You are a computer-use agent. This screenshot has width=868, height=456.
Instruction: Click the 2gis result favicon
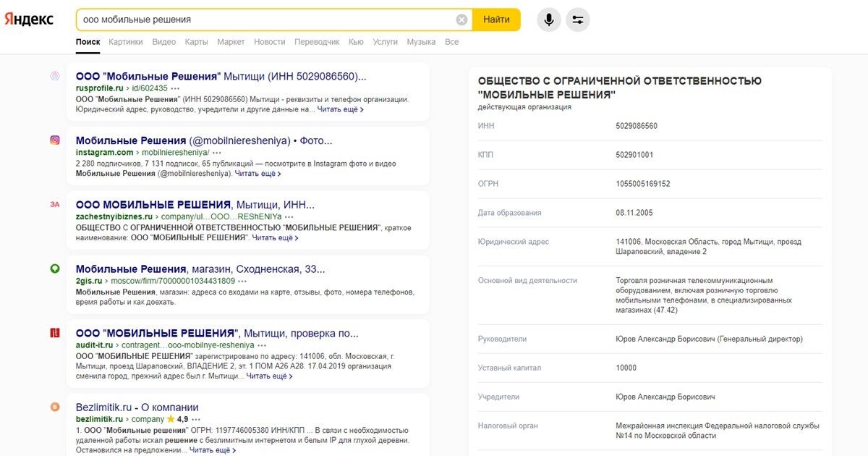pos(54,269)
